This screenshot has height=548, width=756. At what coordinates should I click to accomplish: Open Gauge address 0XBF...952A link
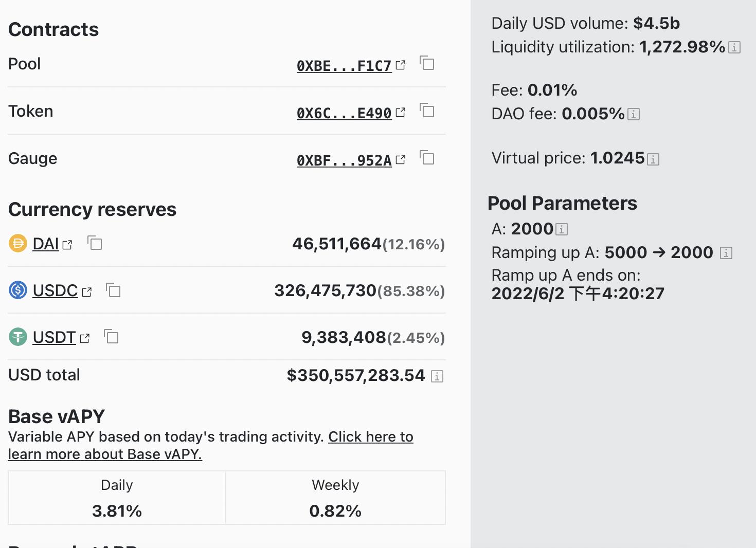click(345, 160)
